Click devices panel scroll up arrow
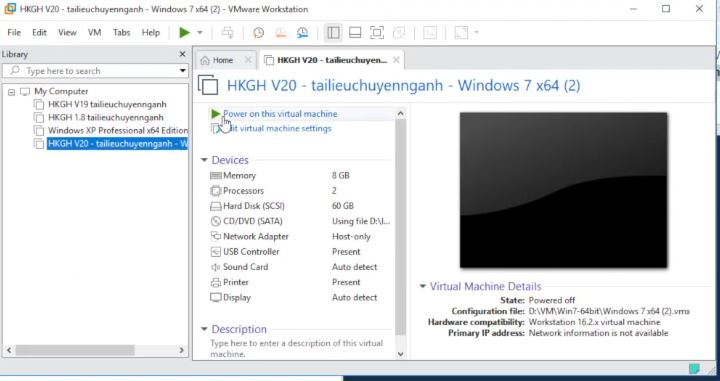 click(400, 113)
